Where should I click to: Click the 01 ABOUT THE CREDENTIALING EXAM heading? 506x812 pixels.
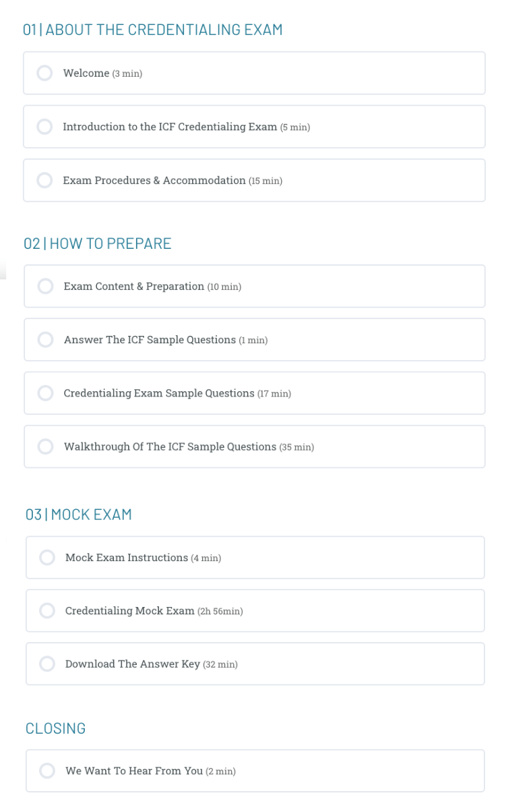point(154,30)
